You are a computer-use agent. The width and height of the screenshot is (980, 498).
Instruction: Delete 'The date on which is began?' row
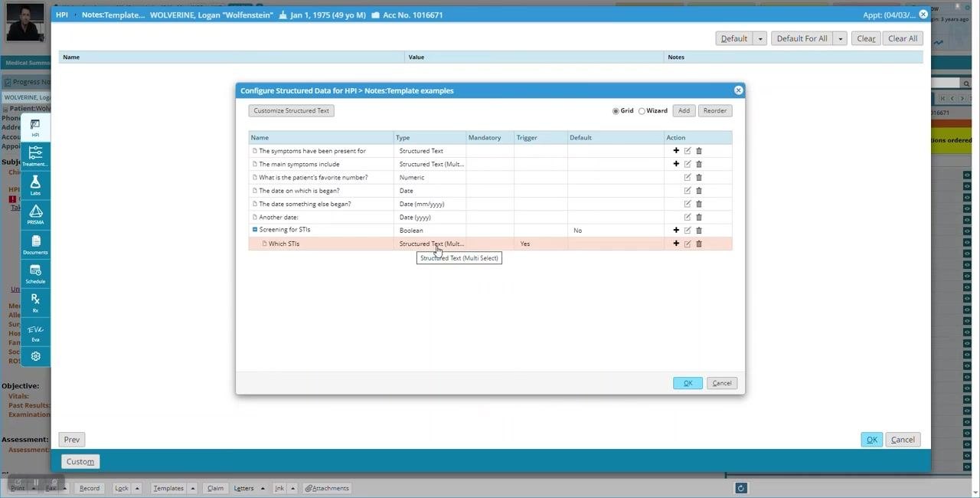click(x=699, y=191)
